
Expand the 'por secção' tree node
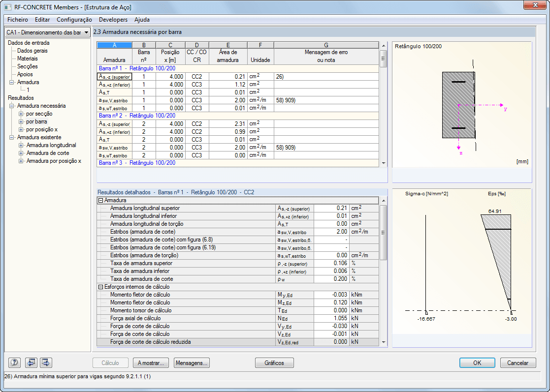[21, 114]
